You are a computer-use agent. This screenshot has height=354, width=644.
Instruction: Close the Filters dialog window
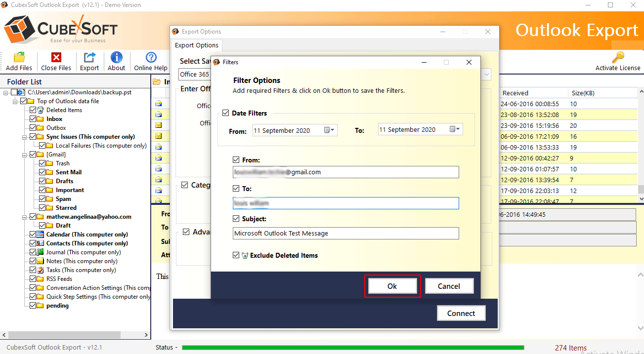point(469,62)
